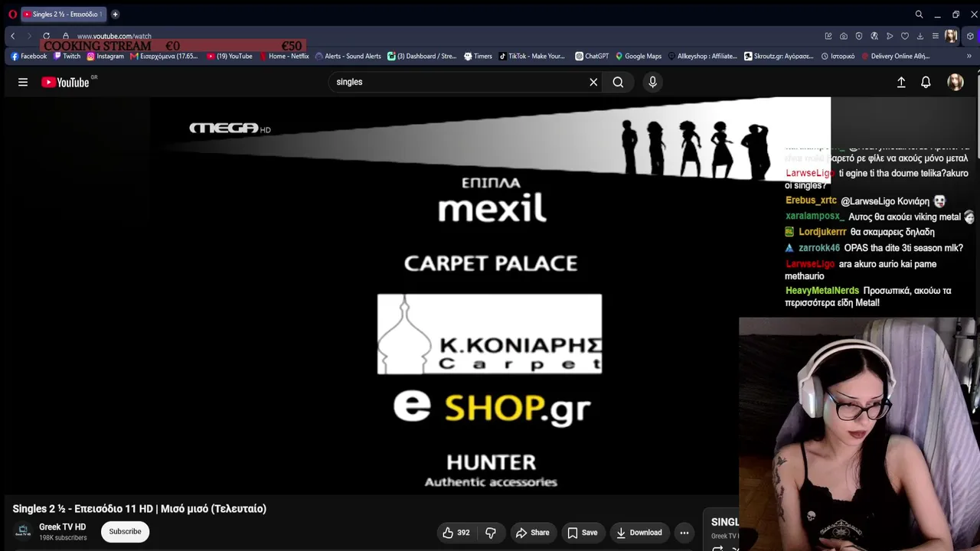Click chat username xaralamposx_
The width and height of the screenshot is (980, 551).
(x=814, y=217)
